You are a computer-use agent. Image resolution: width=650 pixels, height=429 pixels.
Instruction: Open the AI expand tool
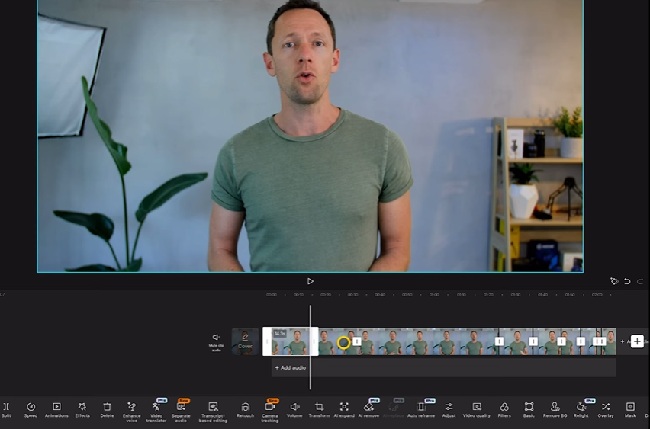(x=344, y=410)
